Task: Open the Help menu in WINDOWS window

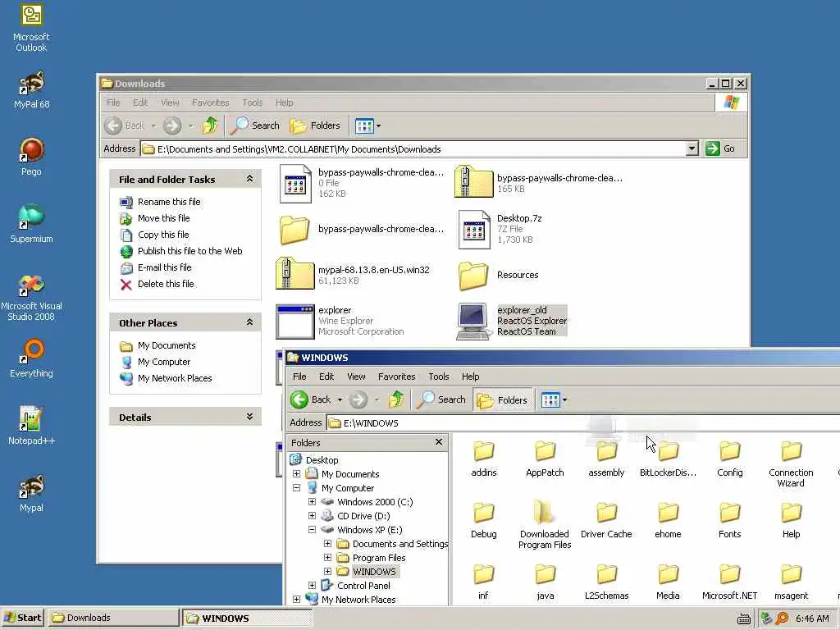Action: click(x=470, y=377)
